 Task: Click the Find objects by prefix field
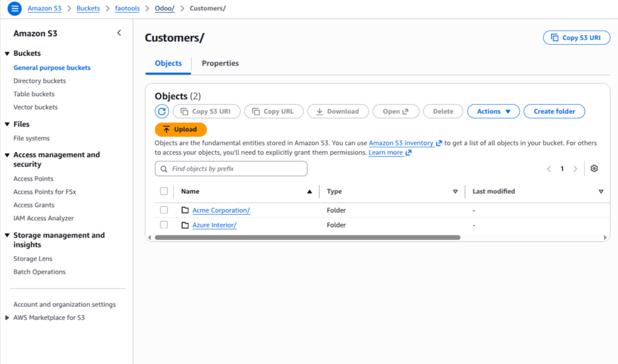click(x=231, y=168)
